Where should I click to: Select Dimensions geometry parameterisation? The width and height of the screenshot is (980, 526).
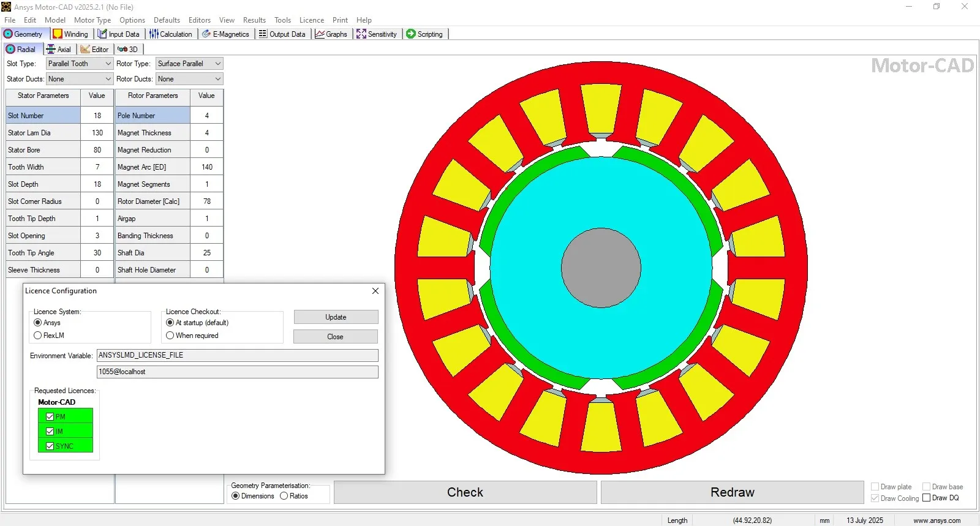coord(236,496)
